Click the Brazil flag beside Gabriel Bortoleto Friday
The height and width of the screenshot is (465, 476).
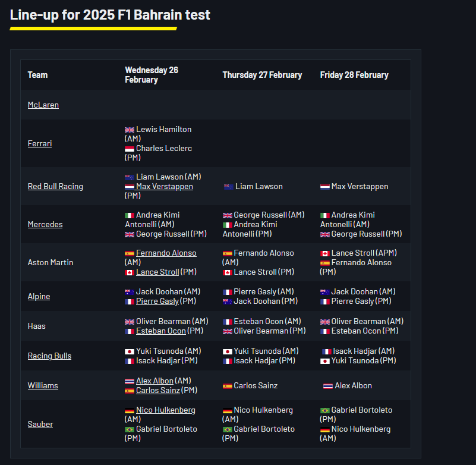[325, 410]
